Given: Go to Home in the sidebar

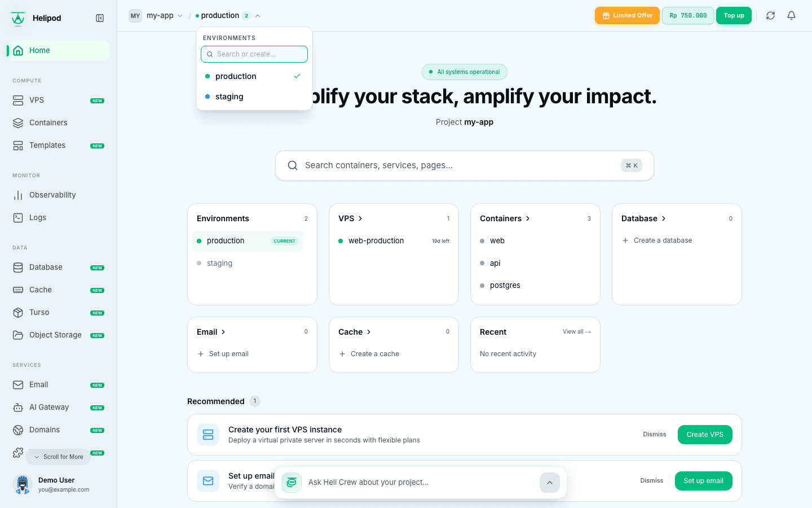Looking at the screenshot, I should [59, 50].
